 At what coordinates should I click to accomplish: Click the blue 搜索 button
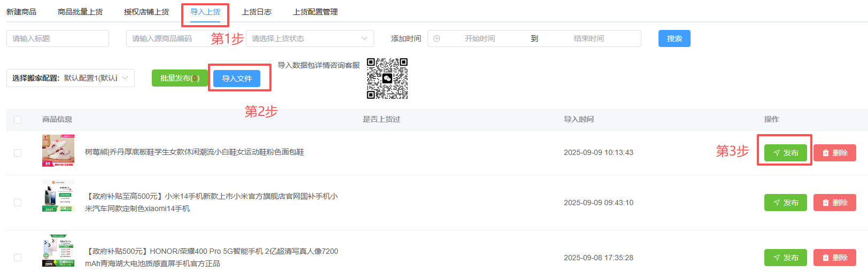point(674,38)
